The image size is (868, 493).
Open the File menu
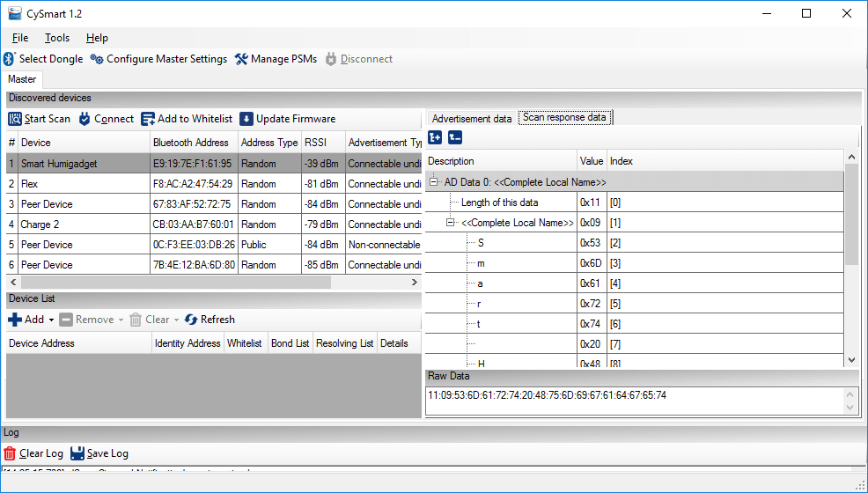click(x=20, y=38)
